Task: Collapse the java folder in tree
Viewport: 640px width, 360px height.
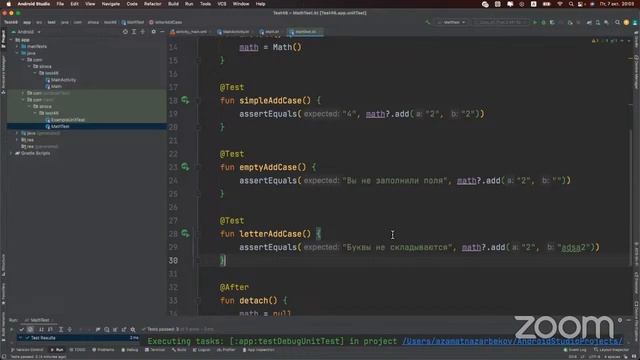Action: point(17,53)
